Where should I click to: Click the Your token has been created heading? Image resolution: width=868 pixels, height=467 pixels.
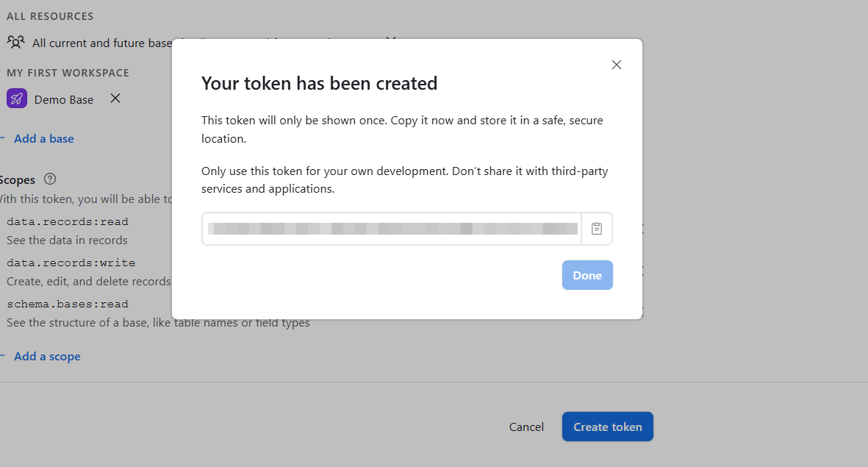[x=320, y=83]
